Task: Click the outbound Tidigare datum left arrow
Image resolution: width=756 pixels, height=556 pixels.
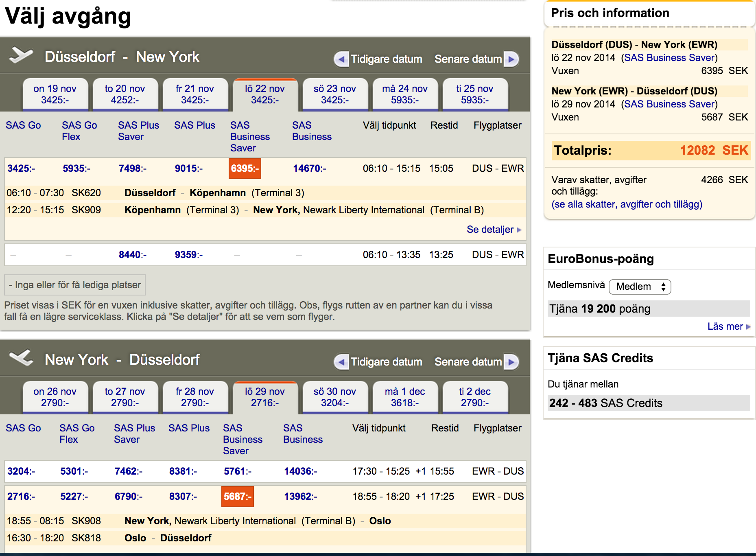Action: (342, 59)
